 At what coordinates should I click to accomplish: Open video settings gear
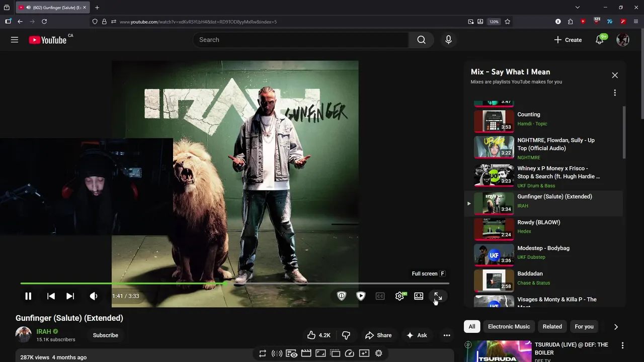[399, 296]
